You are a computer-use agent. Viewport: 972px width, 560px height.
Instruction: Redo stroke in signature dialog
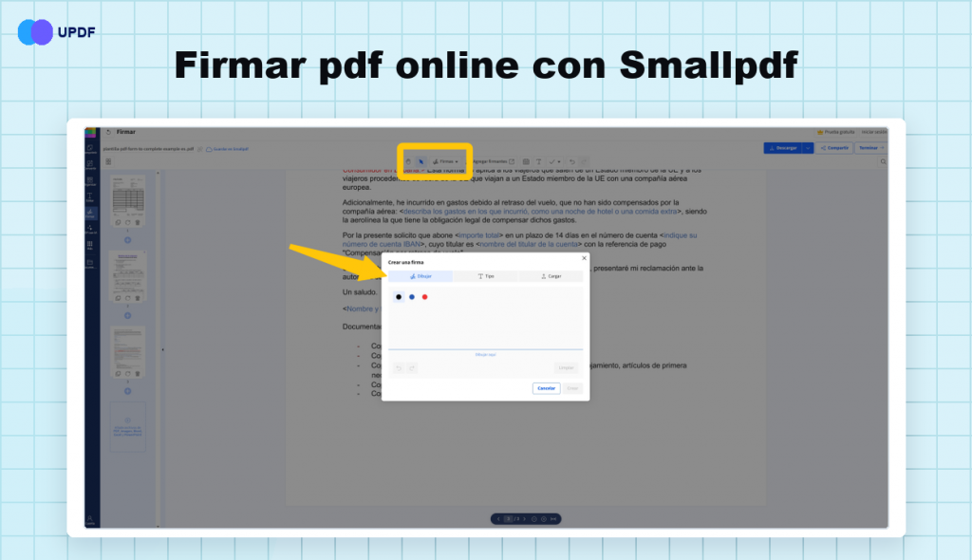pos(412,367)
